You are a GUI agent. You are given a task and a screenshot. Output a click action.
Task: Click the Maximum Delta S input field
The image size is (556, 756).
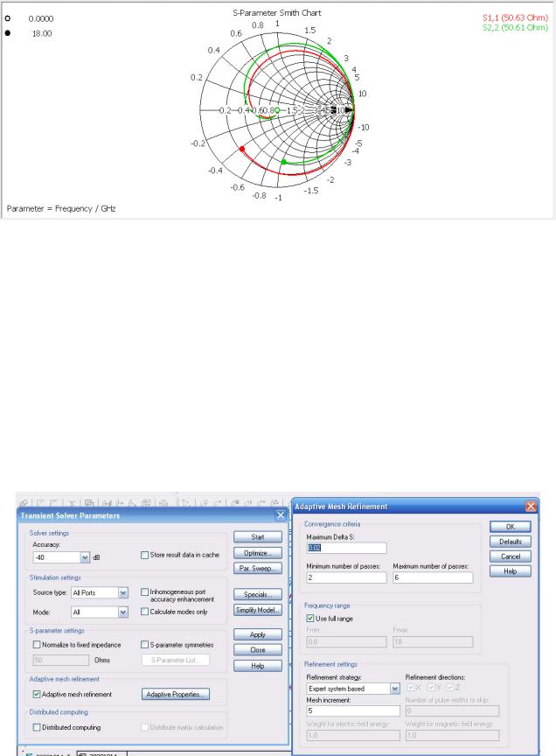(x=346, y=549)
